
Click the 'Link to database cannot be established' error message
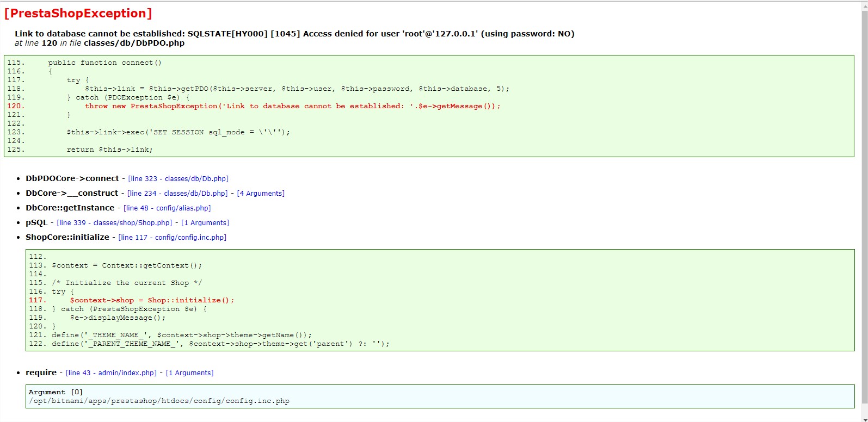(x=294, y=34)
